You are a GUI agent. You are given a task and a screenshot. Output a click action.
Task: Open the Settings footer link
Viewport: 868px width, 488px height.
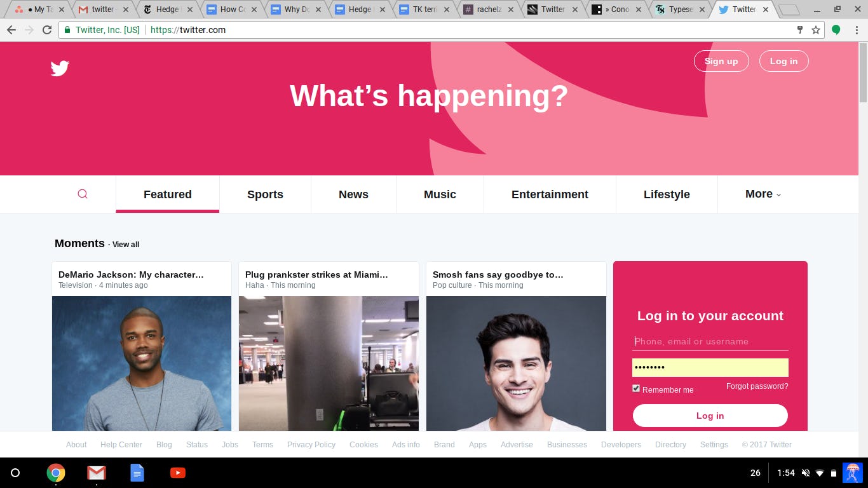(714, 445)
